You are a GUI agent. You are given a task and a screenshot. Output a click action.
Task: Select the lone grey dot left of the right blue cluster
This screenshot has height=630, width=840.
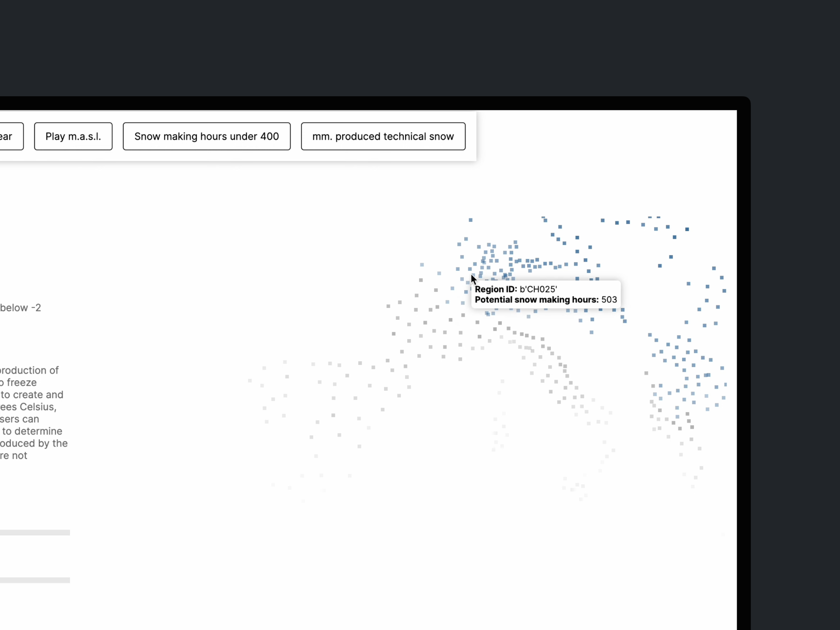click(x=646, y=373)
